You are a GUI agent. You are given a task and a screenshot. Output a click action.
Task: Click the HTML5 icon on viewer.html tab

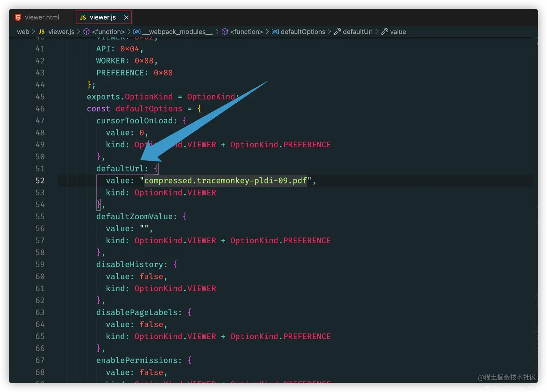(x=18, y=17)
